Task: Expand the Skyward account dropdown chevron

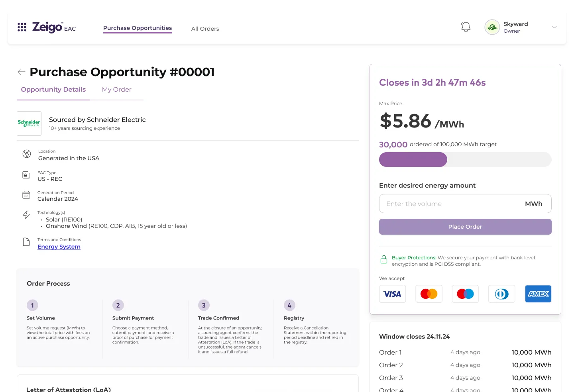Action: point(554,27)
